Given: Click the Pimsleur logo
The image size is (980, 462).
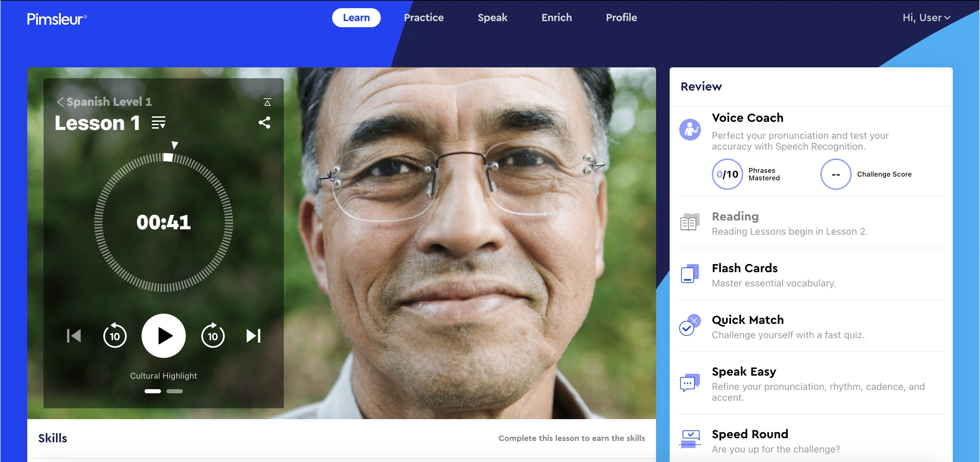Looking at the screenshot, I should point(57,19).
